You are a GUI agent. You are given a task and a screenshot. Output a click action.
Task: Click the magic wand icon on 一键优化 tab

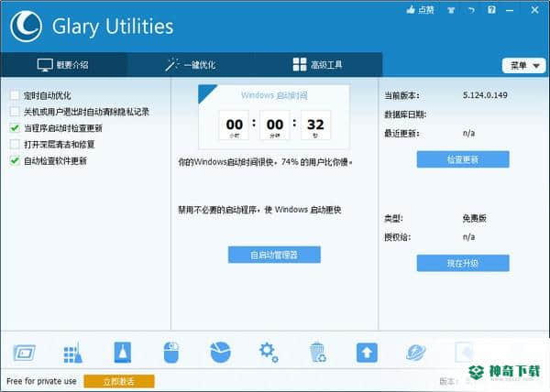pos(172,64)
